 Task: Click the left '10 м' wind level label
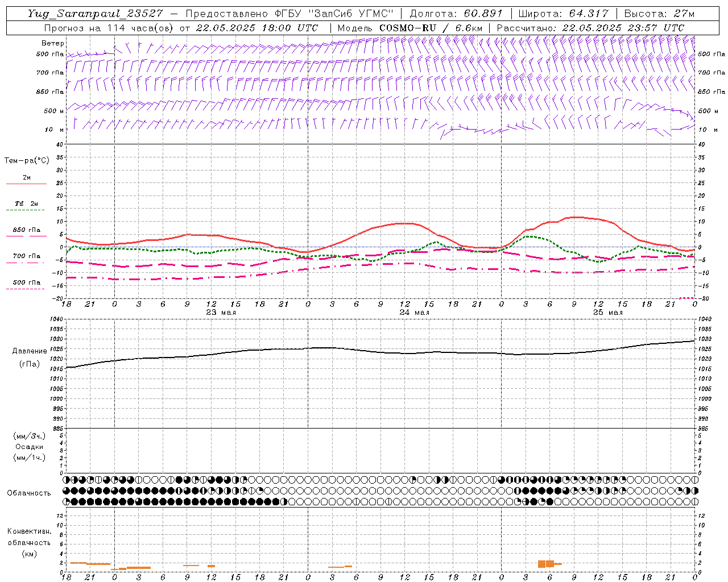point(54,130)
